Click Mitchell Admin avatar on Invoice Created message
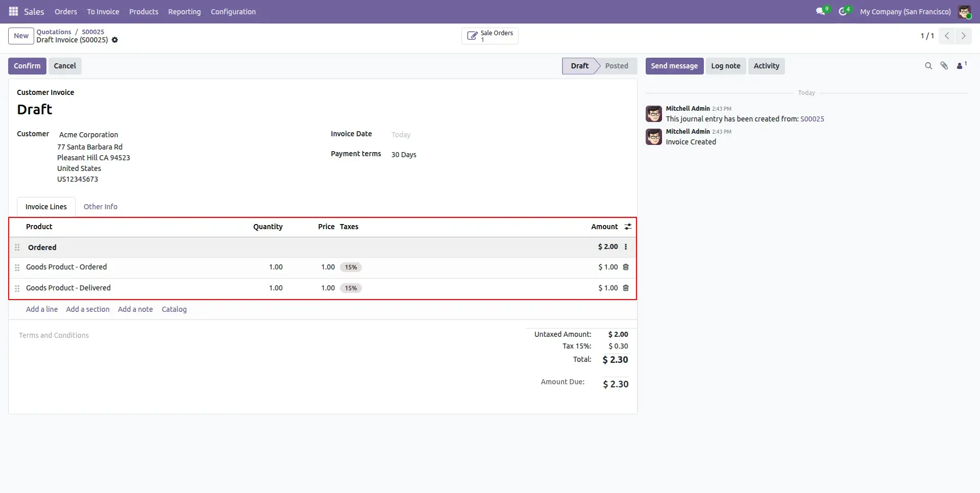 click(x=654, y=137)
